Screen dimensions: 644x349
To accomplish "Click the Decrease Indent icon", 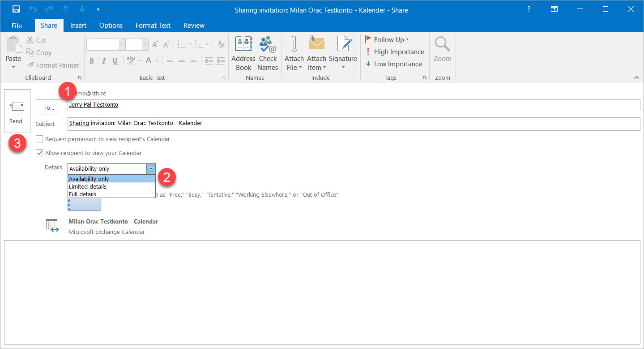I will [209, 61].
